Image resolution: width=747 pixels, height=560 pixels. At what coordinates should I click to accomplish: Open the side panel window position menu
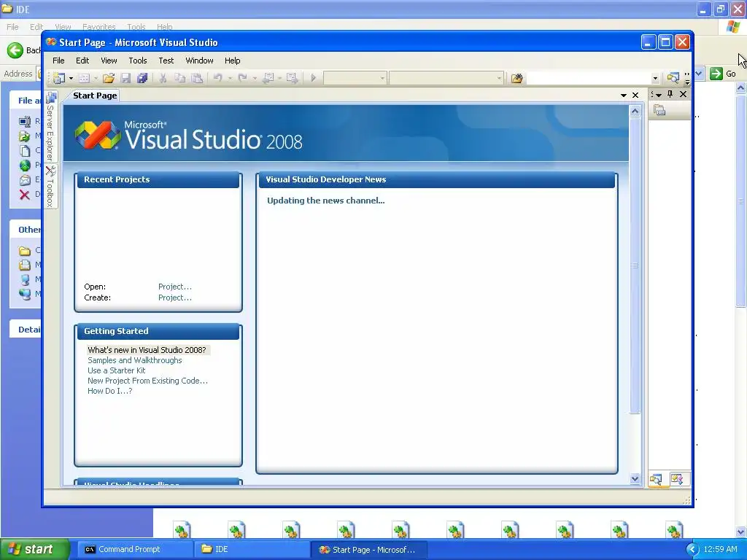click(659, 95)
